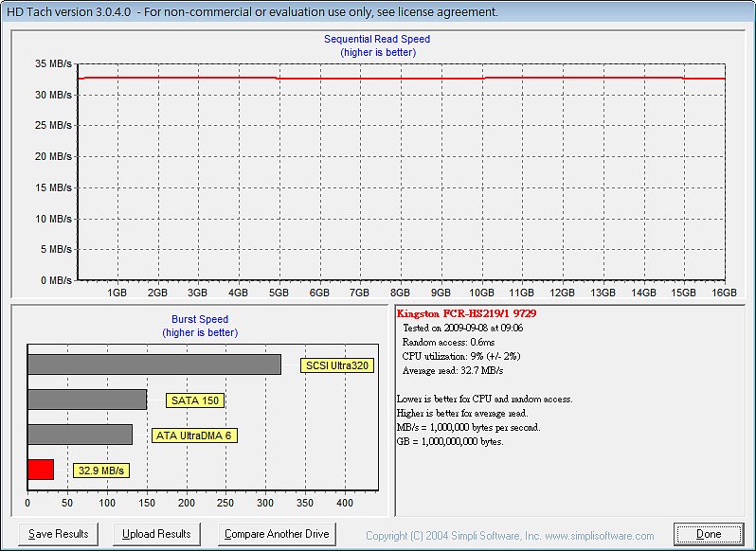Click the SATA 150 gray bar
Screen dimensions: 756x551
coord(87,400)
